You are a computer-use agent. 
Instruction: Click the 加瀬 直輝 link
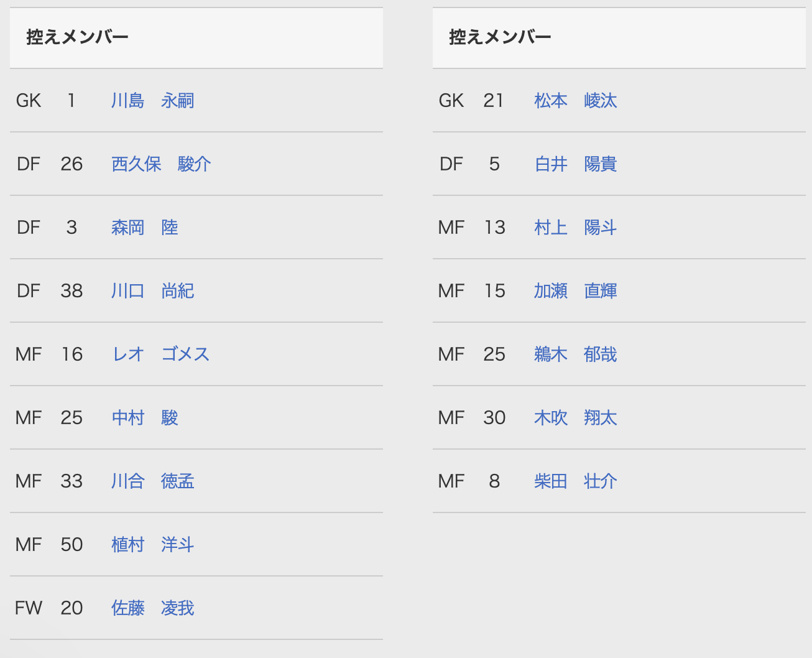point(575,291)
